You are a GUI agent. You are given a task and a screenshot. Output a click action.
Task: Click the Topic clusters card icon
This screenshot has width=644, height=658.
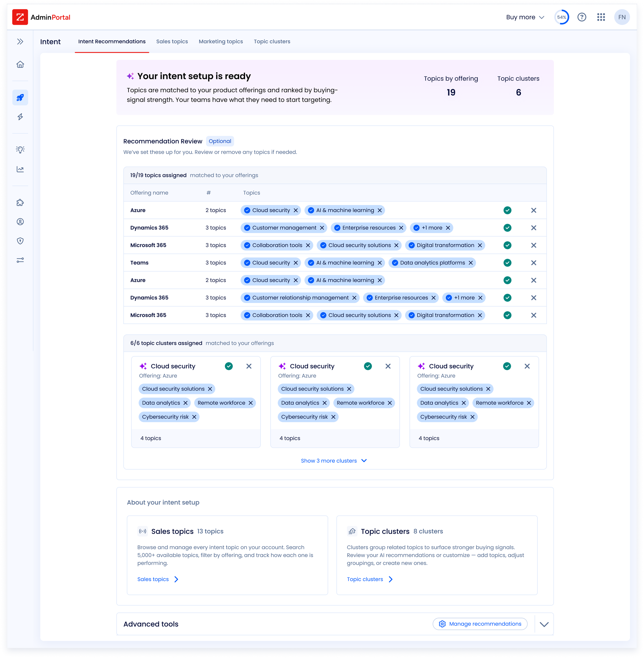[x=352, y=531]
